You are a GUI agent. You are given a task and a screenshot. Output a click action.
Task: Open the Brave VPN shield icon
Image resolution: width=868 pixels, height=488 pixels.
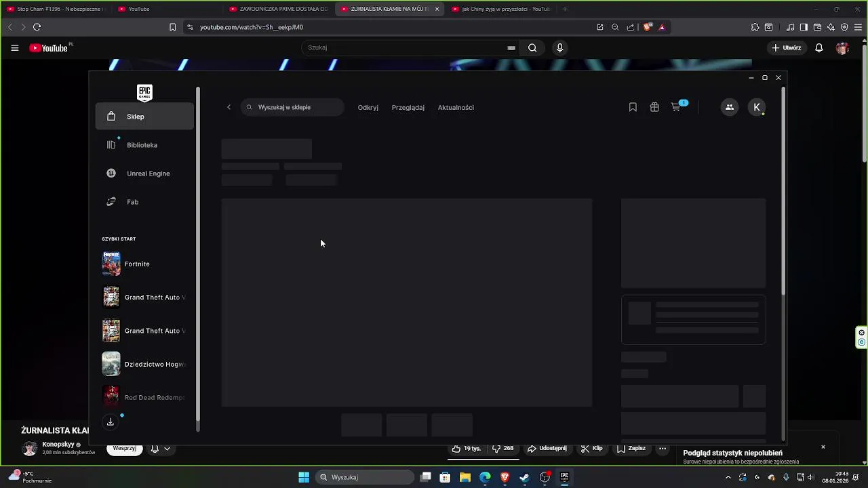(x=844, y=27)
